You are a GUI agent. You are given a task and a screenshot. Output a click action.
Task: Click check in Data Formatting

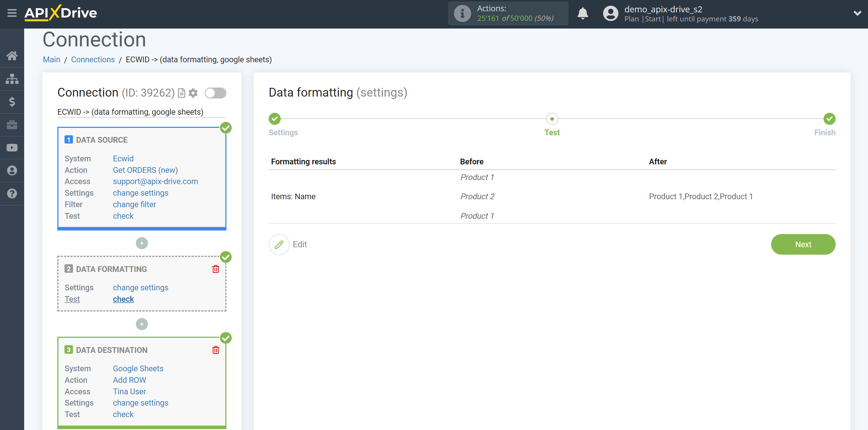pyautogui.click(x=123, y=299)
